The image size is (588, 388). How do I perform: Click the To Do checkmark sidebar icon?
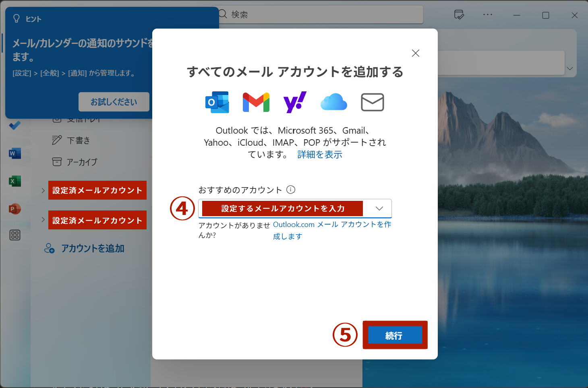(x=14, y=125)
